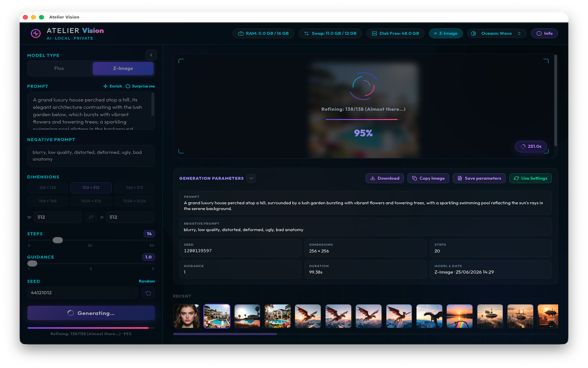The width and height of the screenshot is (588, 368).
Task: Choose the 768 × 768 dimension preset
Action: coord(47,201)
